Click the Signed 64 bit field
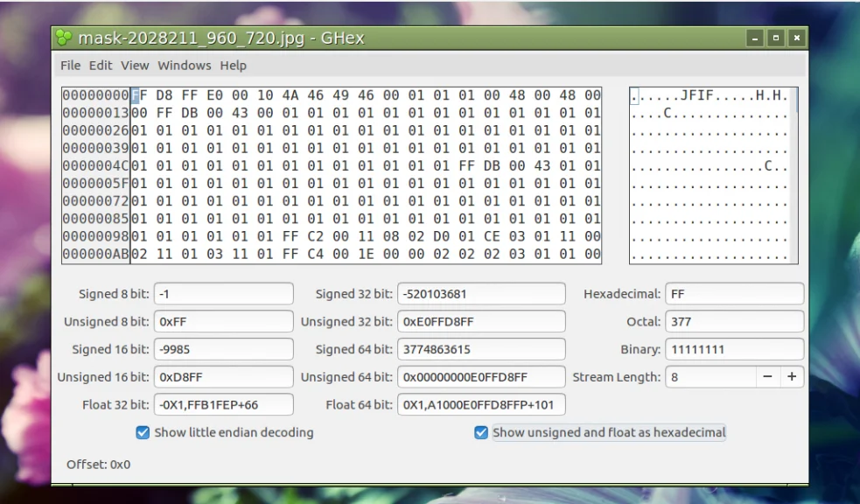 point(481,349)
